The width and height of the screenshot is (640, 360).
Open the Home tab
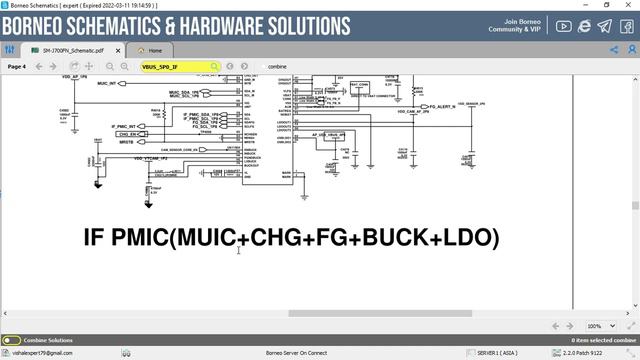pyautogui.click(x=150, y=51)
